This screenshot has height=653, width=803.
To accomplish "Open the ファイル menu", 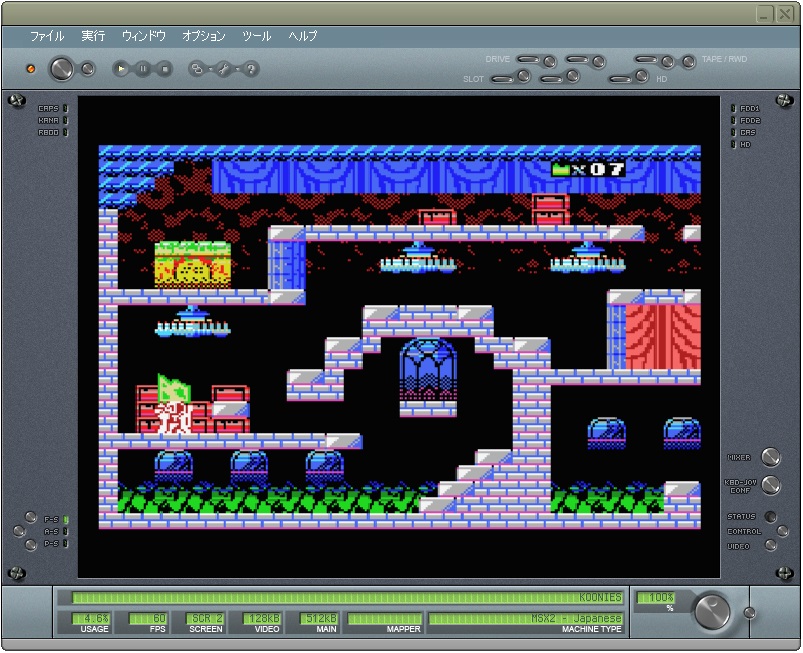I will [47, 36].
